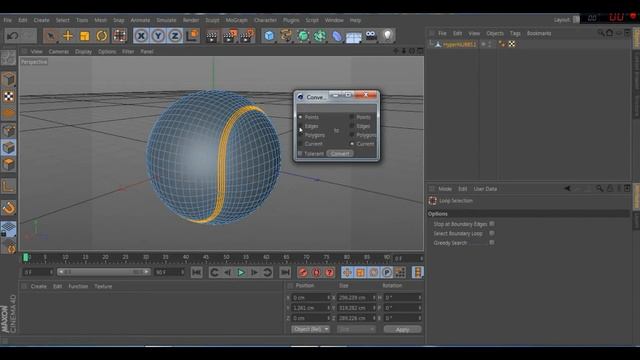The height and width of the screenshot is (360, 640).
Task: Click the Enable Axis L-shaped icon
Action: [x=9, y=186]
